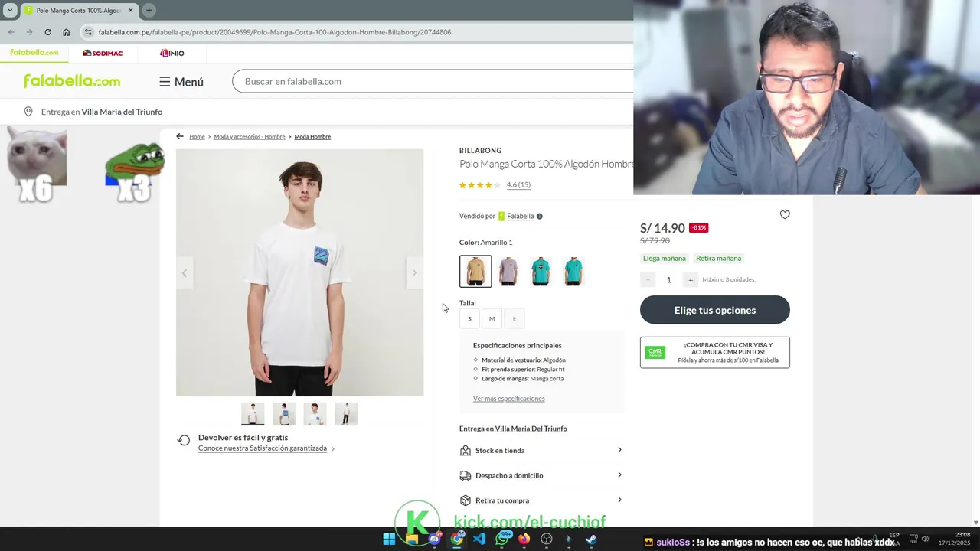Click seller info icon beside Falabella
Image resolution: width=980 pixels, height=551 pixels.
coord(539,216)
